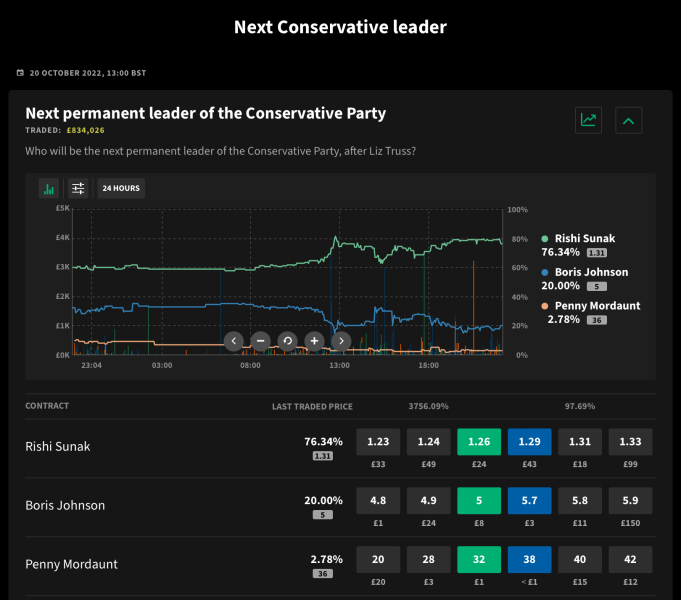Collapse the market panel with chevron up
The image size is (681, 600).
[628, 121]
